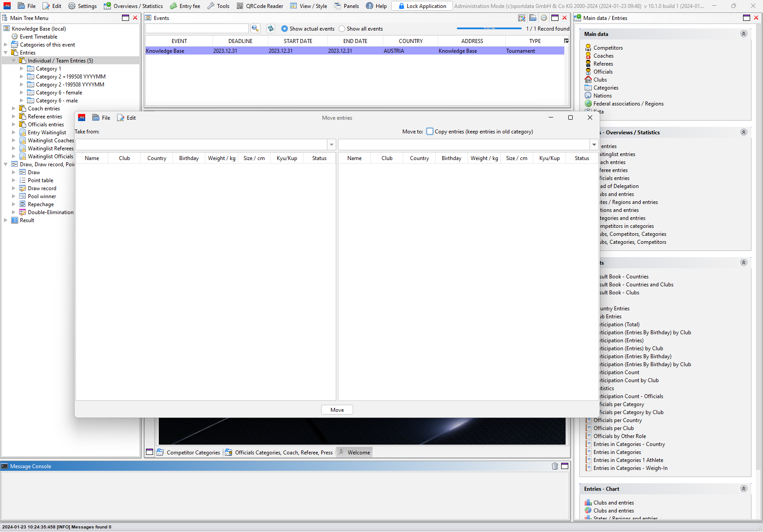Collapse Individual / Team Entries node
Screen dimensions: 763x532
(13, 61)
